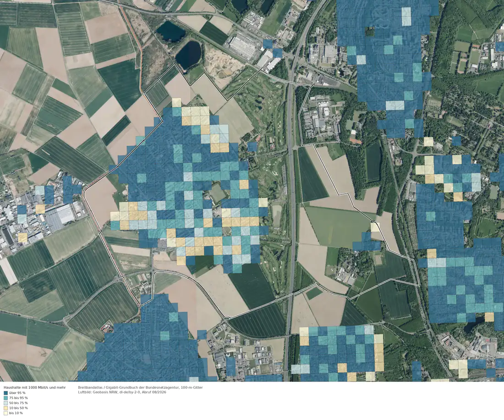The image size is (504, 420).
Task: Click the teal '75 bis 95 %' legend swatch
Action: [5, 398]
